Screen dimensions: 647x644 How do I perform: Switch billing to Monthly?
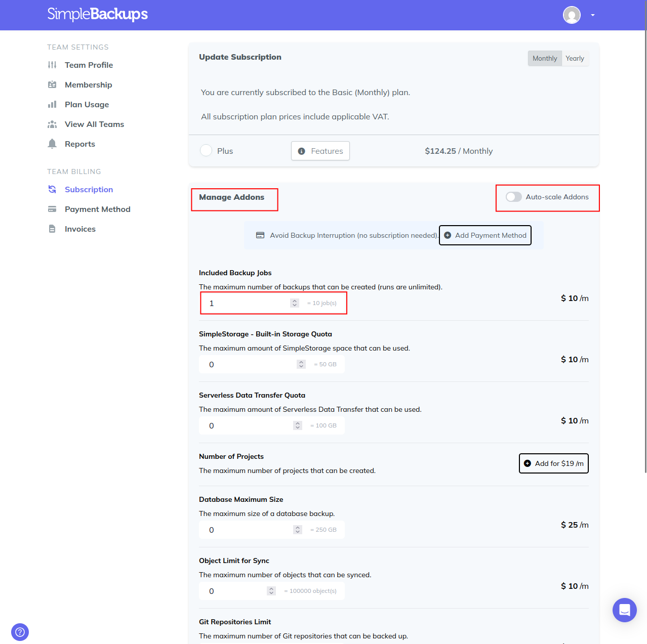[x=545, y=58]
